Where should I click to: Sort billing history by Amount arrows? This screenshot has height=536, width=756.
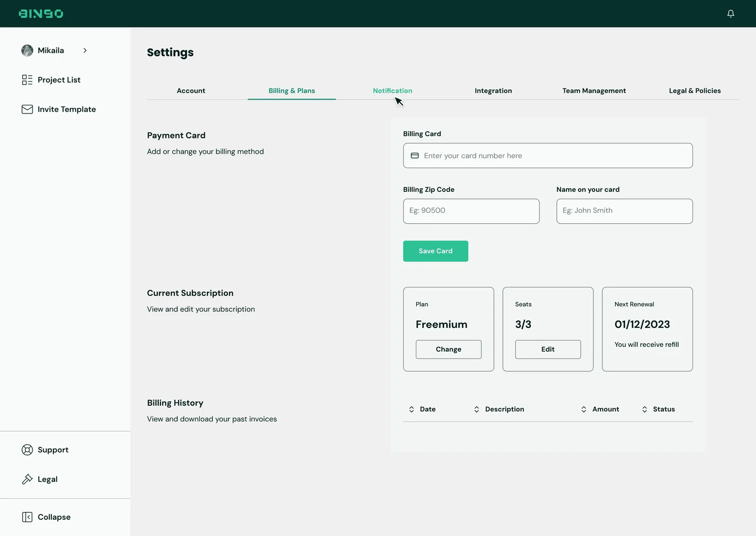(x=584, y=410)
